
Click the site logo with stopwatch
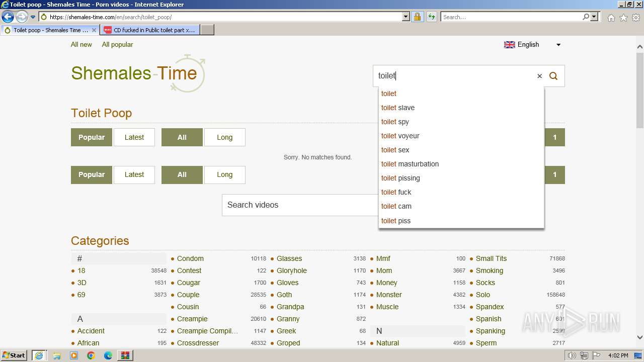coord(138,73)
